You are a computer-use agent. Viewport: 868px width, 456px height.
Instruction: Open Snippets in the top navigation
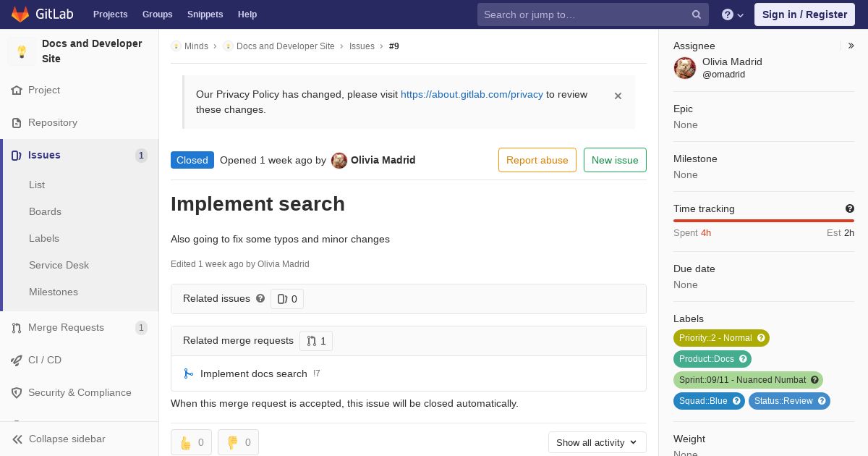(205, 14)
